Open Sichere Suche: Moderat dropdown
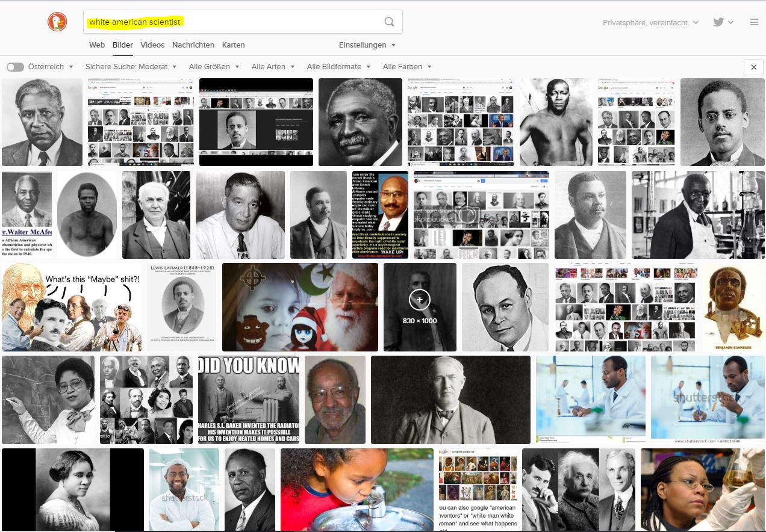The image size is (766, 532). coord(131,67)
